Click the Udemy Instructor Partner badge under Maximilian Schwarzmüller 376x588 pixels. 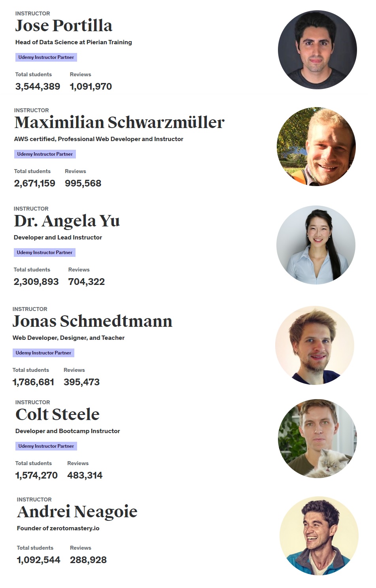45,154
